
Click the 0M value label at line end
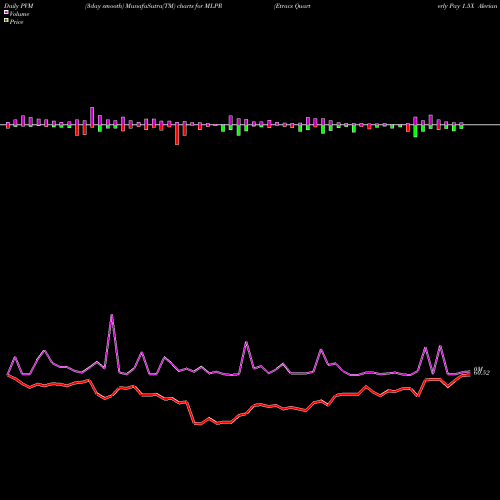[x=478, y=369]
